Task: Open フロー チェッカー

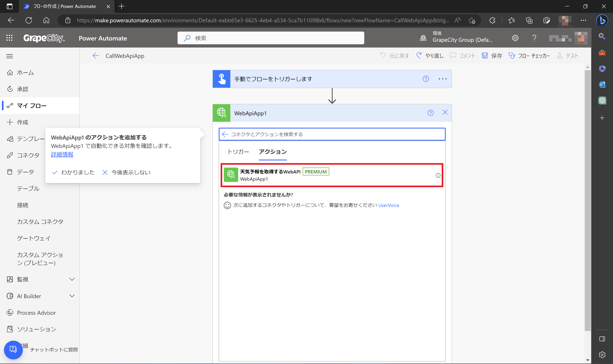Action: (x=529, y=56)
